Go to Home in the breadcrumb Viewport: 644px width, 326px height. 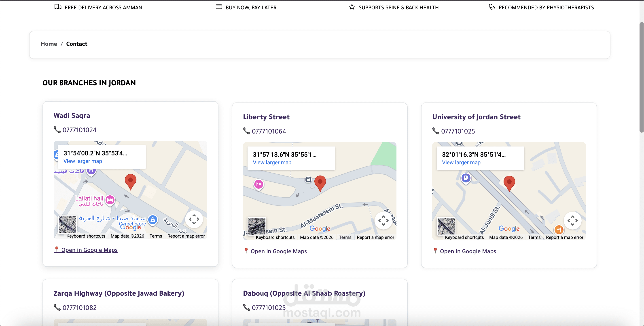click(x=49, y=44)
